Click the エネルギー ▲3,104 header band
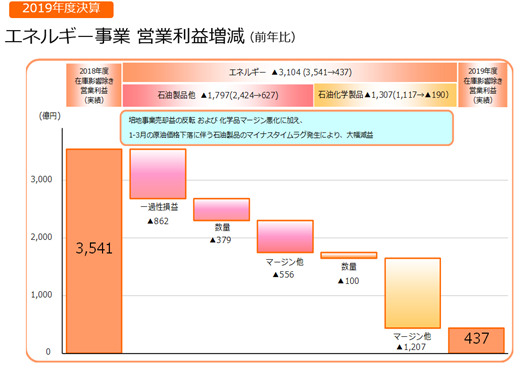This screenshot has height=367, width=521. coord(290,72)
